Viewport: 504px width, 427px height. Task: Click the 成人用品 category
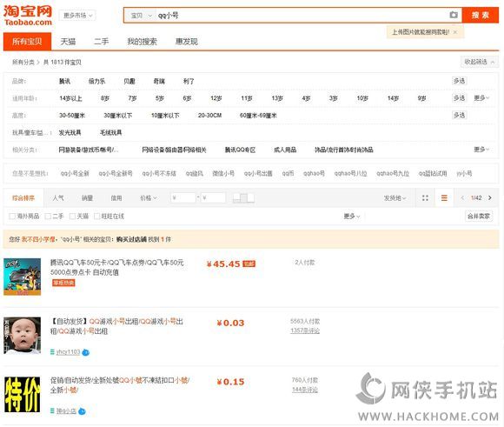coord(285,150)
